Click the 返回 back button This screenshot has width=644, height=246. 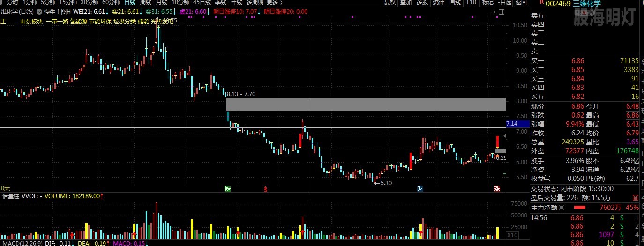pos(521,2)
